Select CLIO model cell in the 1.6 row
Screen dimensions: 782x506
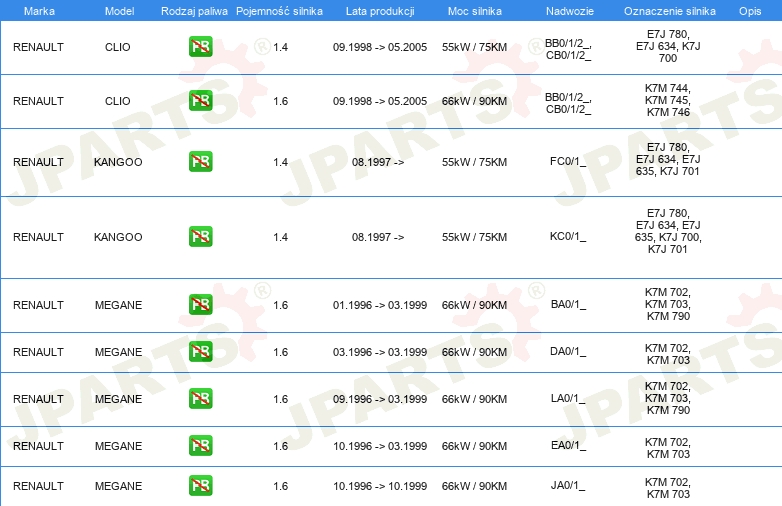[x=118, y=101]
